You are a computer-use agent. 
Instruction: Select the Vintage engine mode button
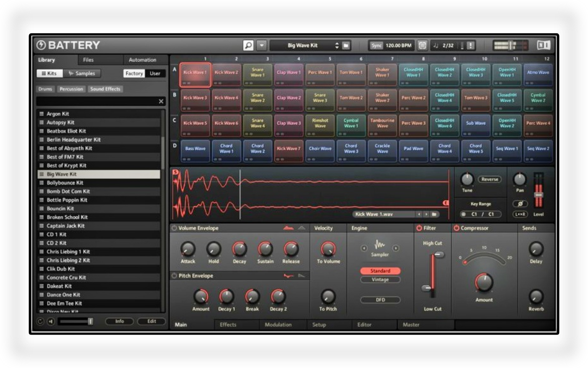(380, 280)
